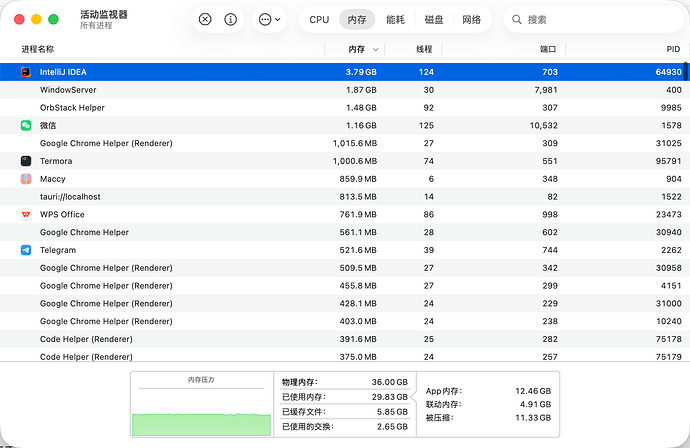
Task: Click the Telegram app icon
Action: click(26, 250)
